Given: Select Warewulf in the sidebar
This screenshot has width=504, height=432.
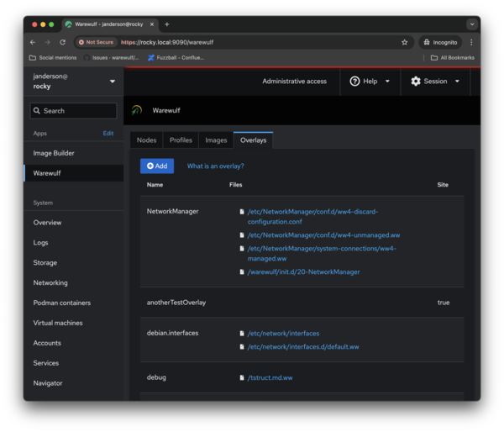Looking at the screenshot, I should pos(74,173).
